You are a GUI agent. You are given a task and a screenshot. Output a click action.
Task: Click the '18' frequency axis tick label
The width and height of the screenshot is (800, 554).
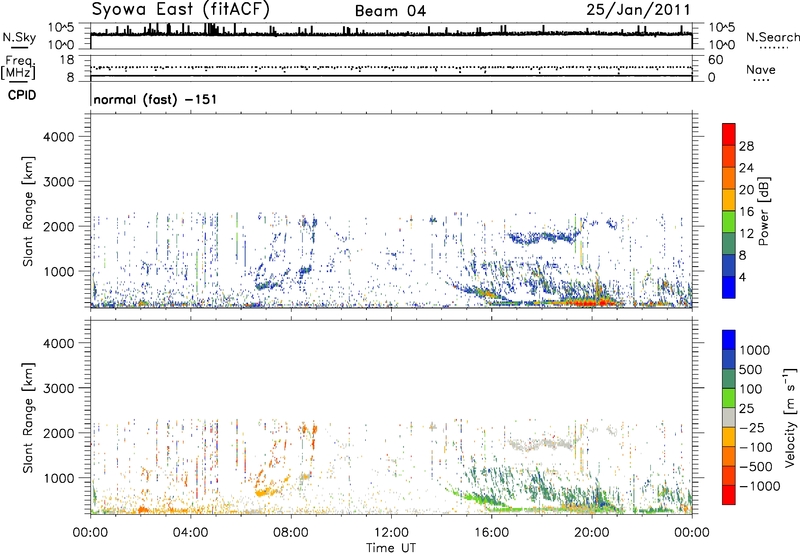pos(68,60)
